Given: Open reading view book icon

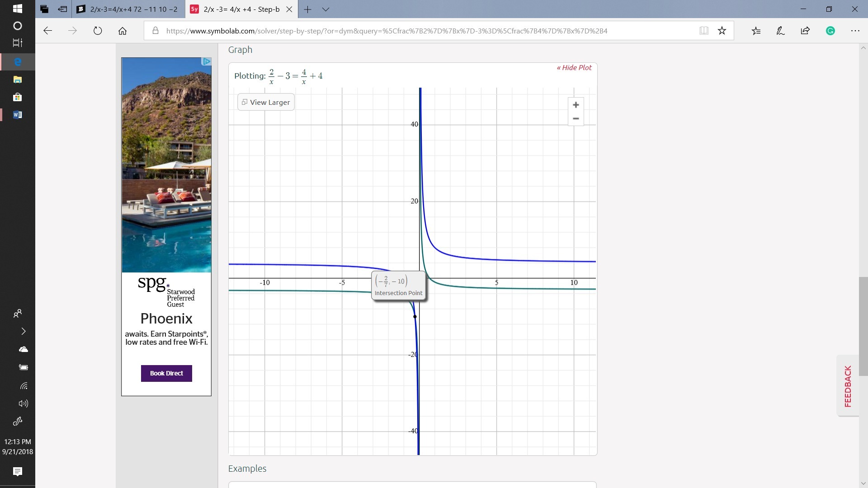Looking at the screenshot, I should [x=703, y=31].
